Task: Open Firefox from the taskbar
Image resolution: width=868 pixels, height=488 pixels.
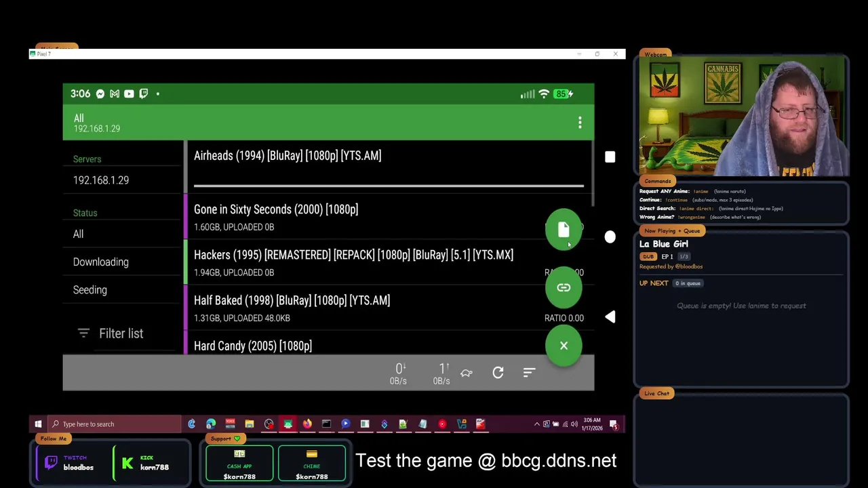Action: coord(307,424)
